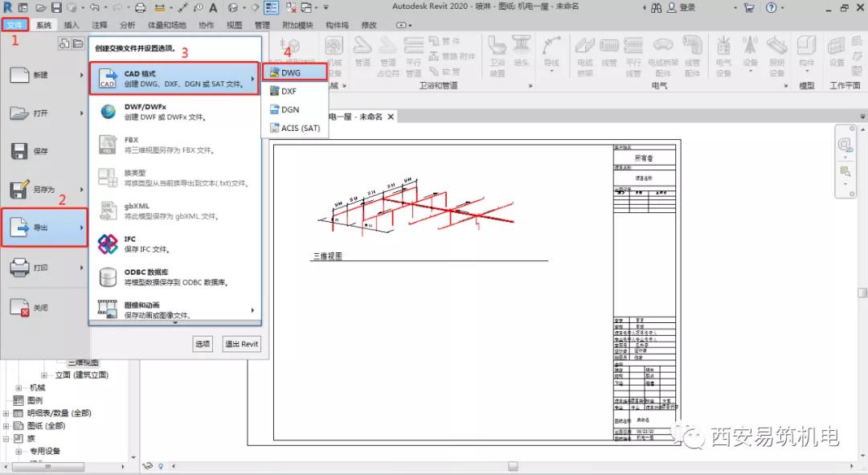Click the Export item in file menu
868x475 pixels.
44,227
